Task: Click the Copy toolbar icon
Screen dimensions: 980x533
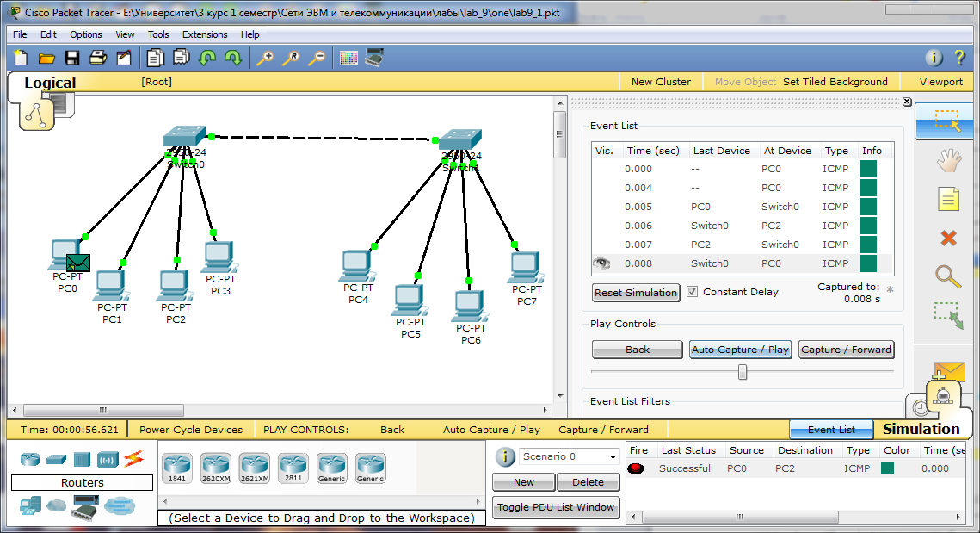Action: [155, 59]
